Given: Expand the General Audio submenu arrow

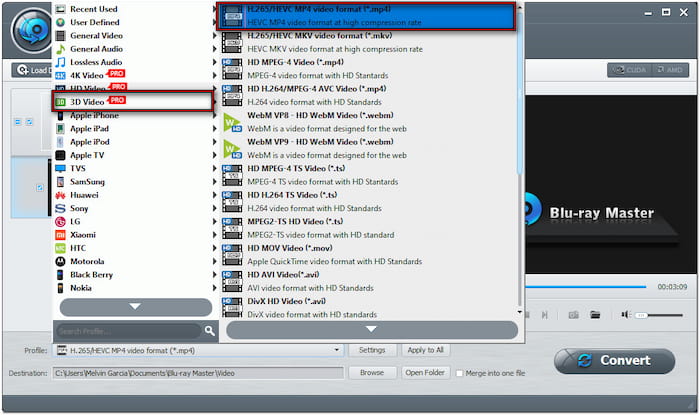Looking at the screenshot, I should click(214, 49).
